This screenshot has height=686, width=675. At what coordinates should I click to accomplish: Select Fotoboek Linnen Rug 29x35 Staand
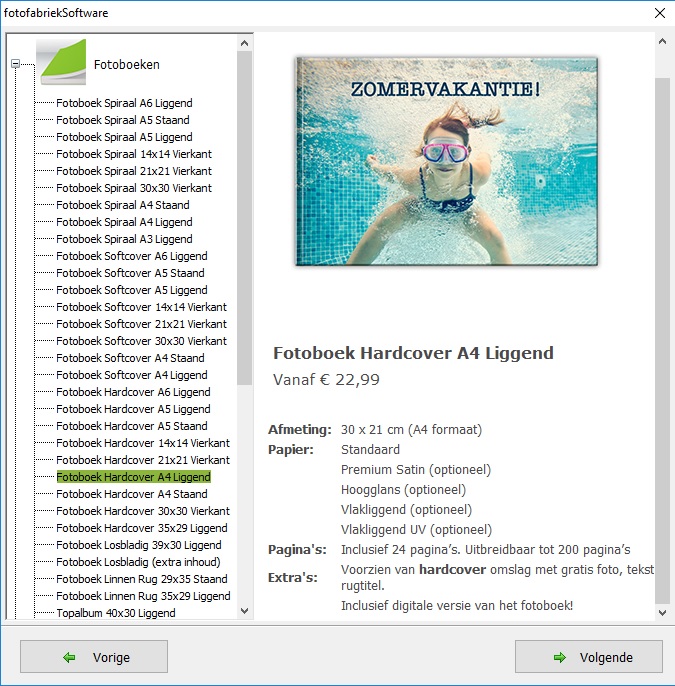141,579
